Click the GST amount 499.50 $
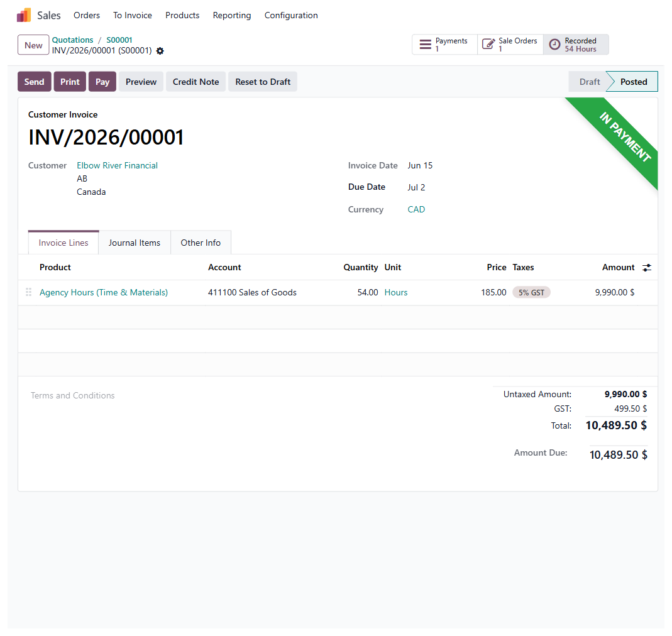The image size is (672, 636). 631,409
